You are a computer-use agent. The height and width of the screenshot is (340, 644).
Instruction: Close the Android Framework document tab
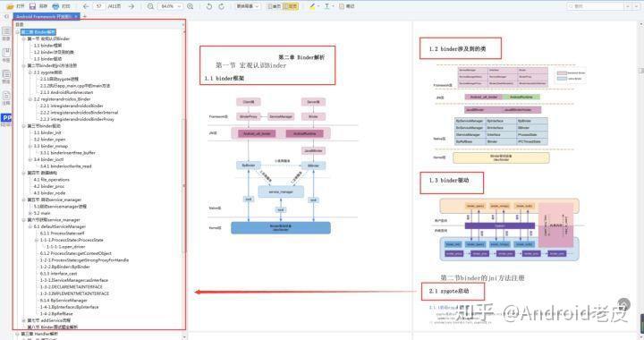pos(76,16)
